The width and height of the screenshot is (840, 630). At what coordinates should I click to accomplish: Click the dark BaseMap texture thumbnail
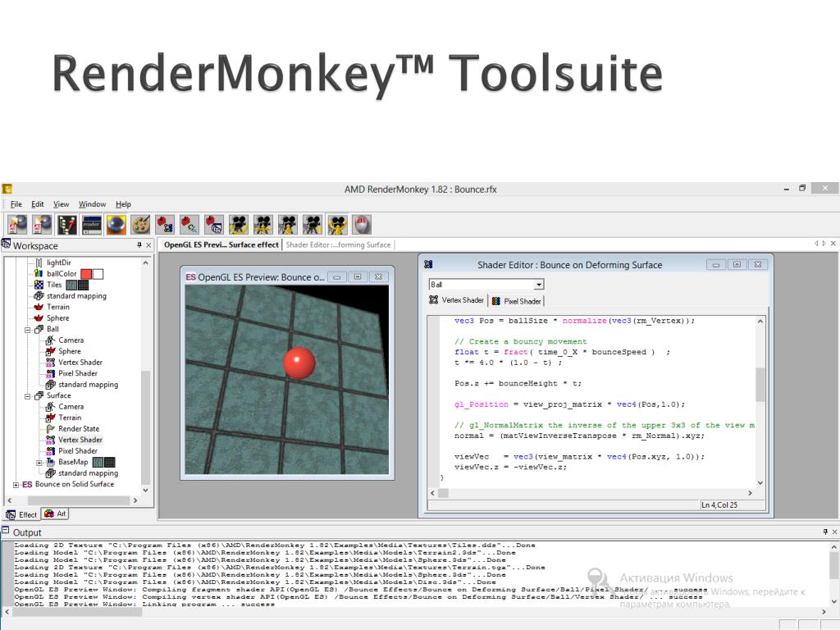(109, 463)
